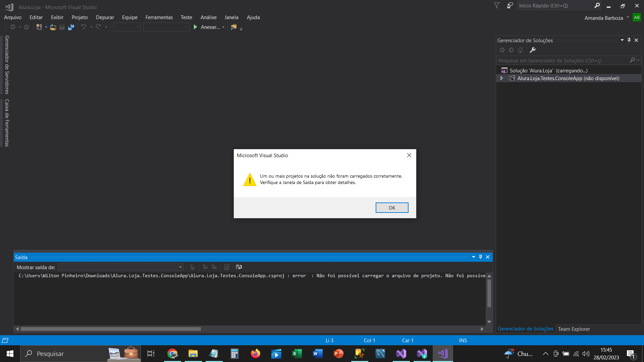Click the Undo arrow icon
Viewport: 644px width, 362px height.
click(x=84, y=27)
